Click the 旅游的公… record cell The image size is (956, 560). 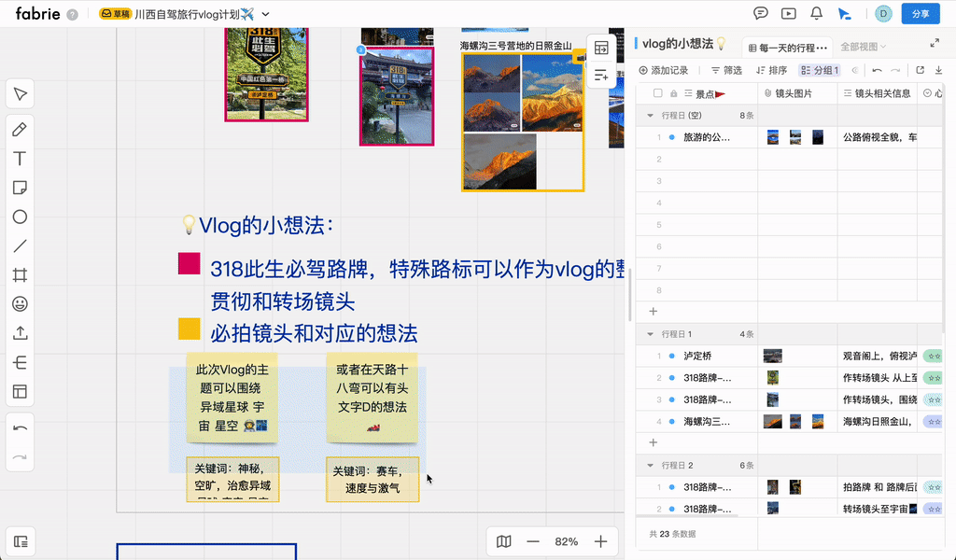708,137
